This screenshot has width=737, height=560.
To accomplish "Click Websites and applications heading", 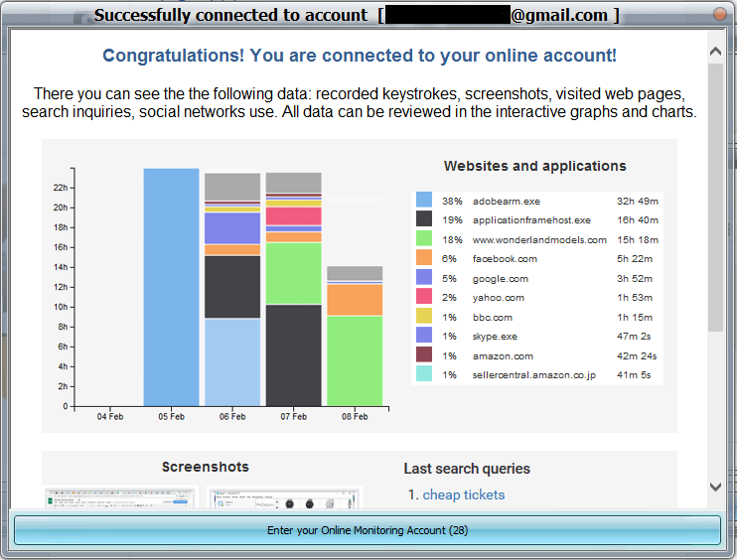I will coord(535,166).
